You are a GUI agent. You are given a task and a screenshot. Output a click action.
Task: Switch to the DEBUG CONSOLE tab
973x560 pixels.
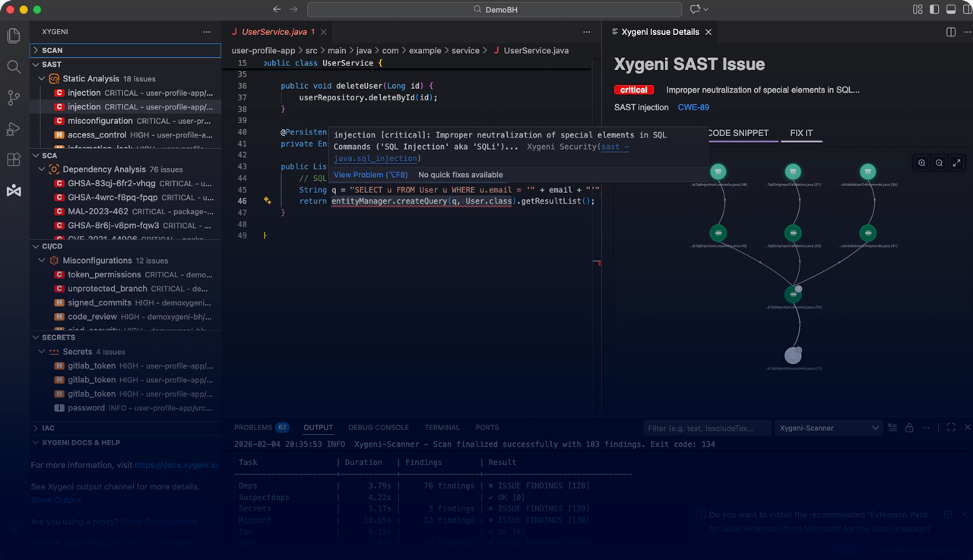[x=379, y=428]
